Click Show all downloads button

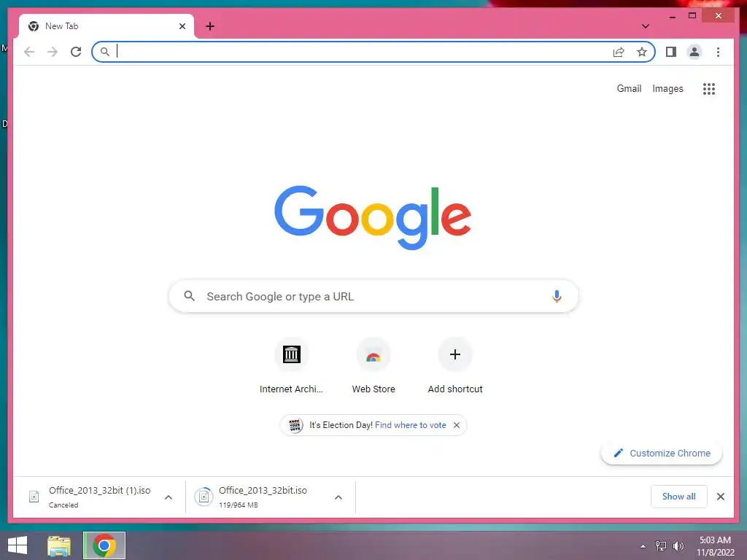click(x=679, y=497)
